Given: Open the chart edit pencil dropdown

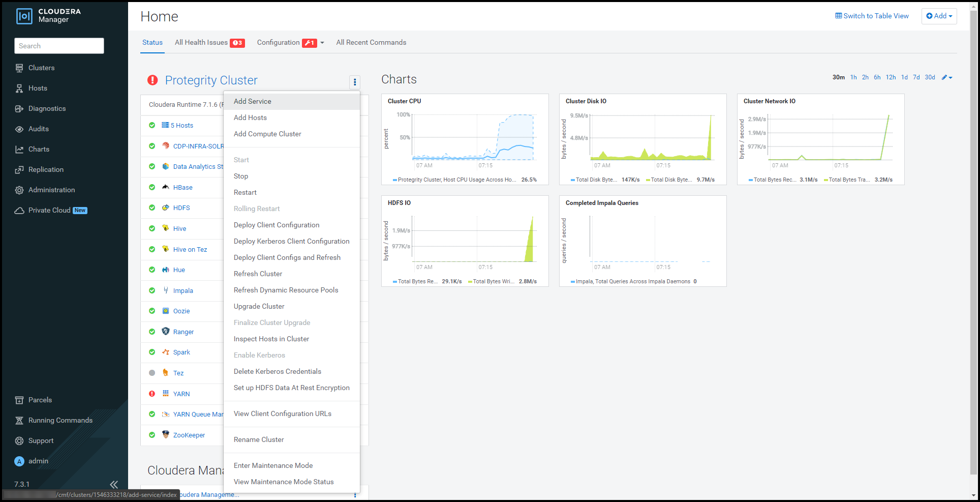Looking at the screenshot, I should (x=946, y=77).
